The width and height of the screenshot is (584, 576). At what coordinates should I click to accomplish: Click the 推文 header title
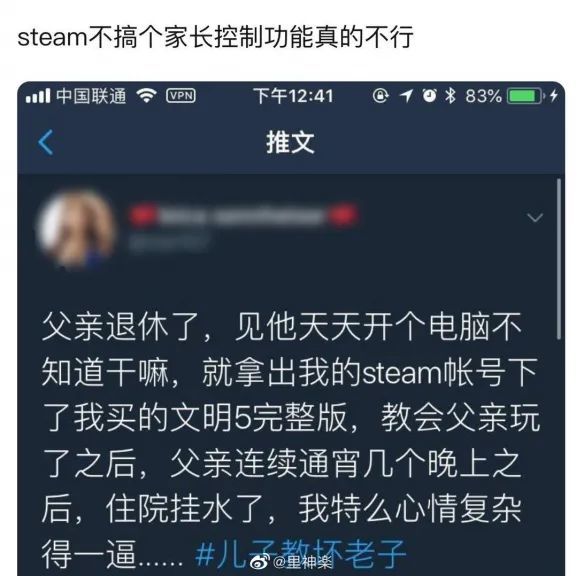[291, 143]
